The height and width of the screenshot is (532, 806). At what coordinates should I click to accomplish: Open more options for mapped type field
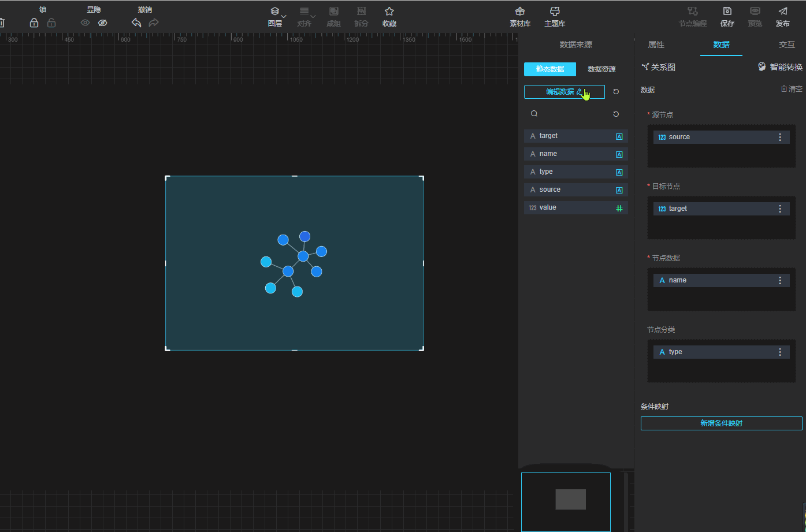780,352
